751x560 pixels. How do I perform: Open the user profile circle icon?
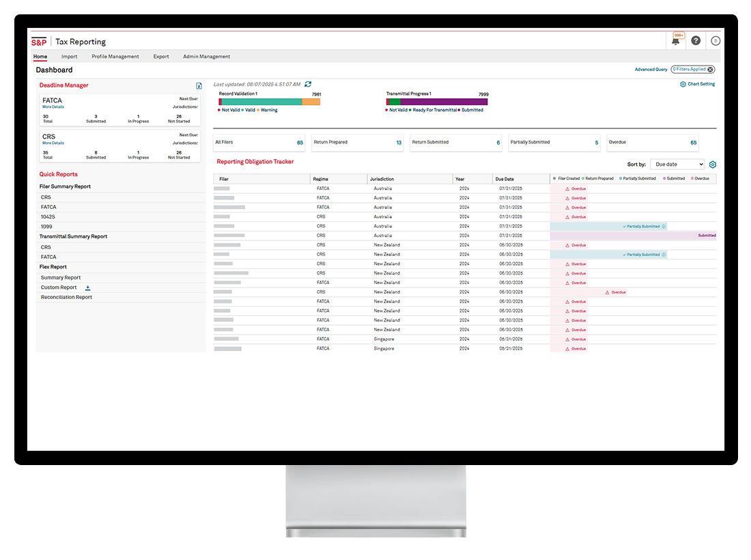coord(715,40)
